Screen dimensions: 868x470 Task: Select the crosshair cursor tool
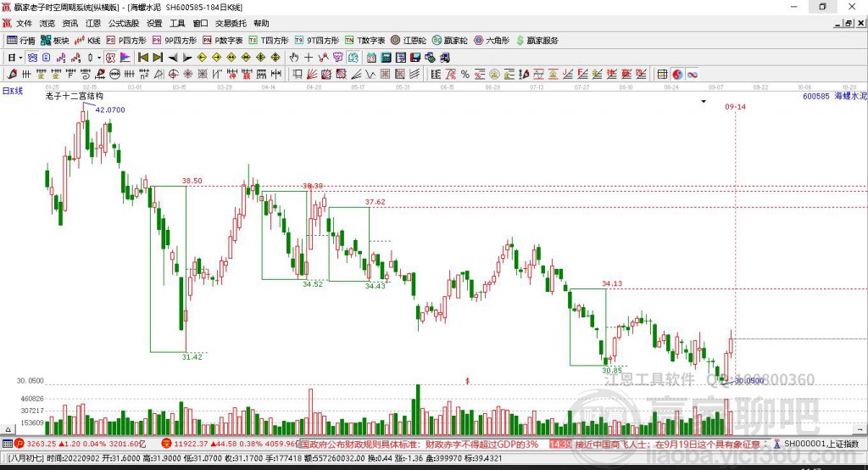point(309,58)
